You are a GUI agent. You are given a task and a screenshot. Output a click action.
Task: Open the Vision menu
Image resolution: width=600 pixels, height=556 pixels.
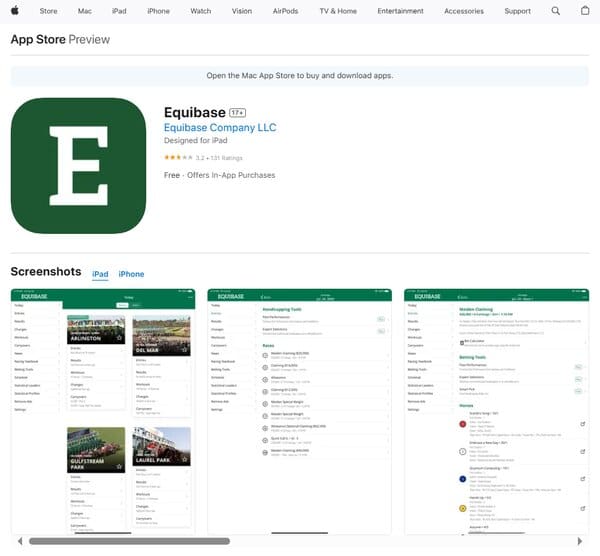pyautogui.click(x=242, y=11)
